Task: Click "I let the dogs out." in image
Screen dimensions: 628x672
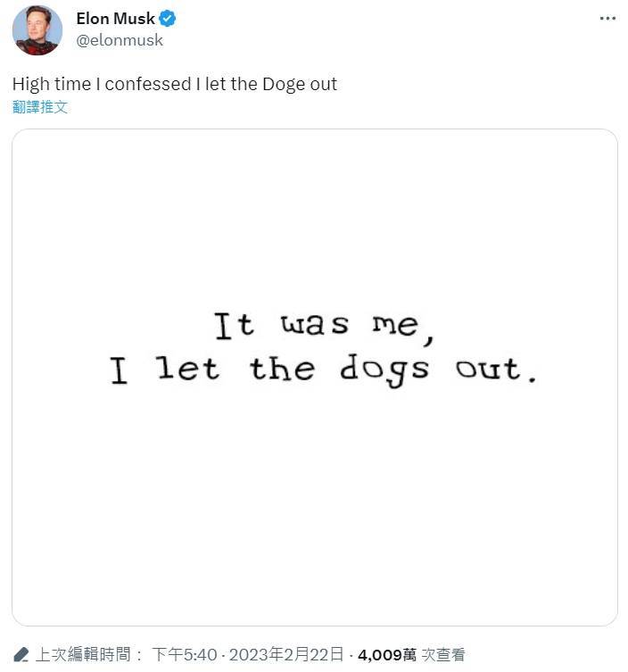Action: [x=324, y=370]
